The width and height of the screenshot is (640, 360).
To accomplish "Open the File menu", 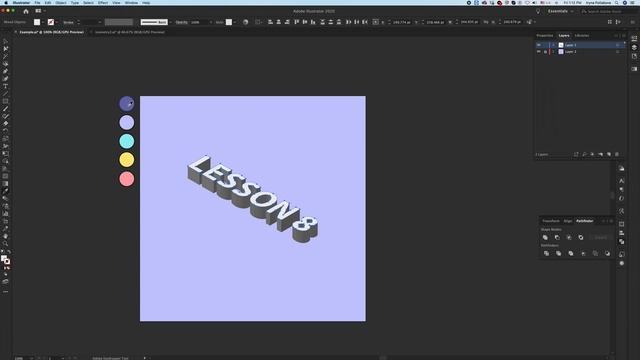I will tap(37, 2).
